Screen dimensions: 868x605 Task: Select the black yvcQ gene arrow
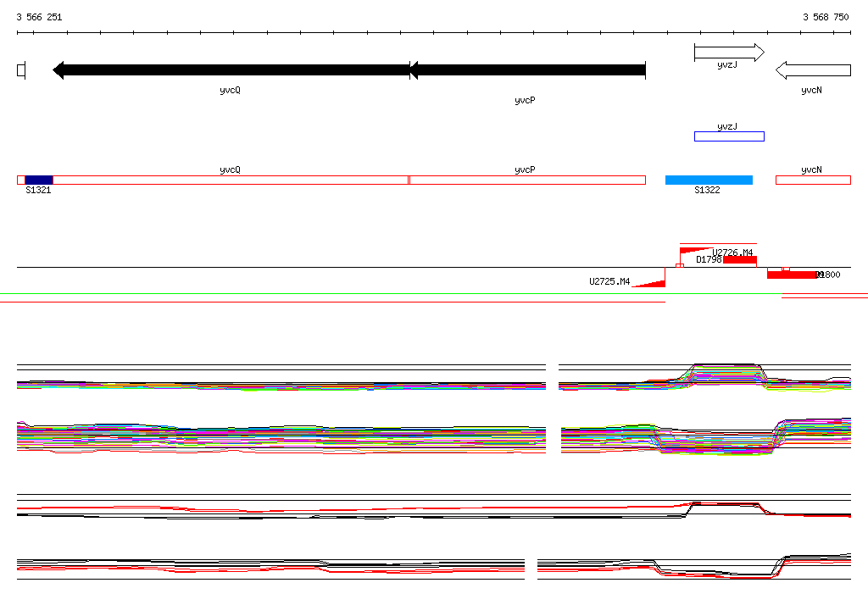[x=231, y=70]
